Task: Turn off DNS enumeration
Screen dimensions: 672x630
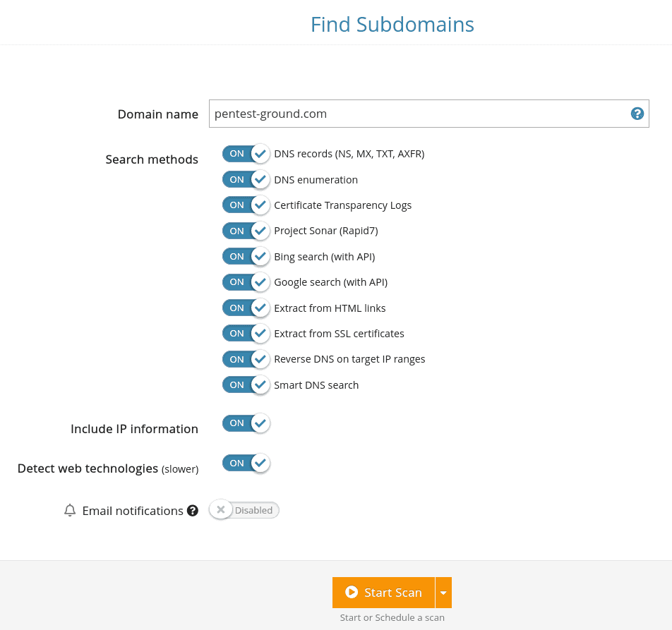Action: pos(246,179)
